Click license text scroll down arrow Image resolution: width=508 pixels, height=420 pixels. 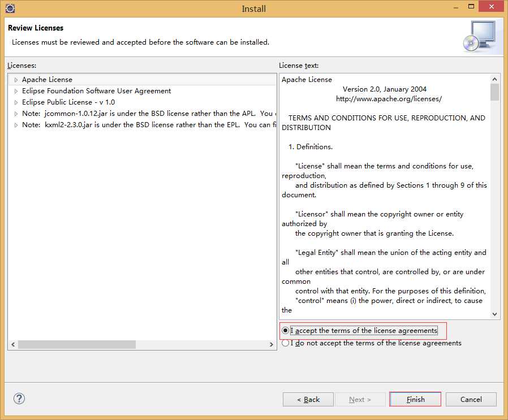point(494,314)
